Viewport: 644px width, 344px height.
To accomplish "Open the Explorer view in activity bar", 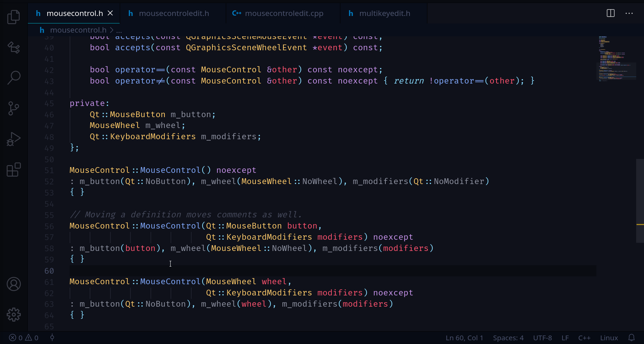I will click(14, 17).
